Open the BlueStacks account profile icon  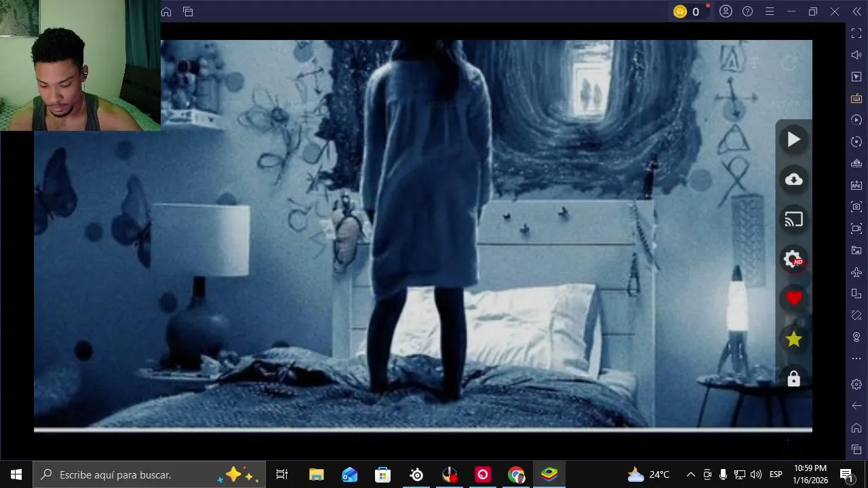tap(726, 12)
